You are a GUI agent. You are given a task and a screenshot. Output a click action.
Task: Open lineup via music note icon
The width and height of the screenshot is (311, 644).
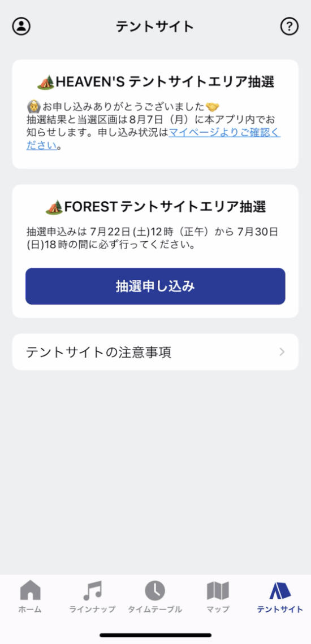92,590
